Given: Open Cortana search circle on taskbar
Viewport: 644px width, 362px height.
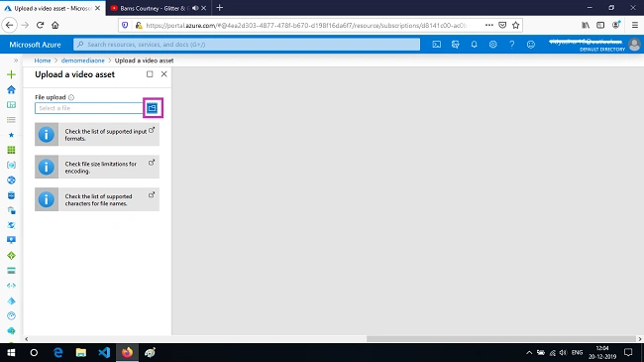Looking at the screenshot, I should (x=34, y=352).
